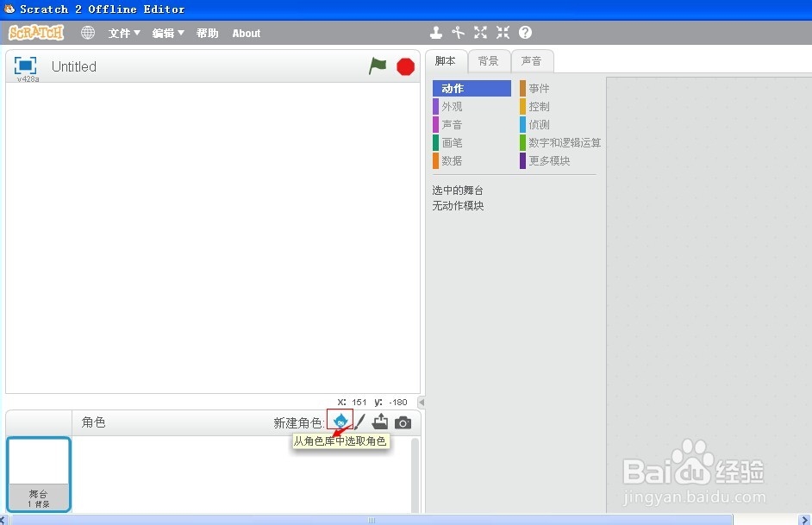This screenshot has height=525, width=812.
Task: Select the 舞台 stage thumbnail
Action: [x=39, y=474]
